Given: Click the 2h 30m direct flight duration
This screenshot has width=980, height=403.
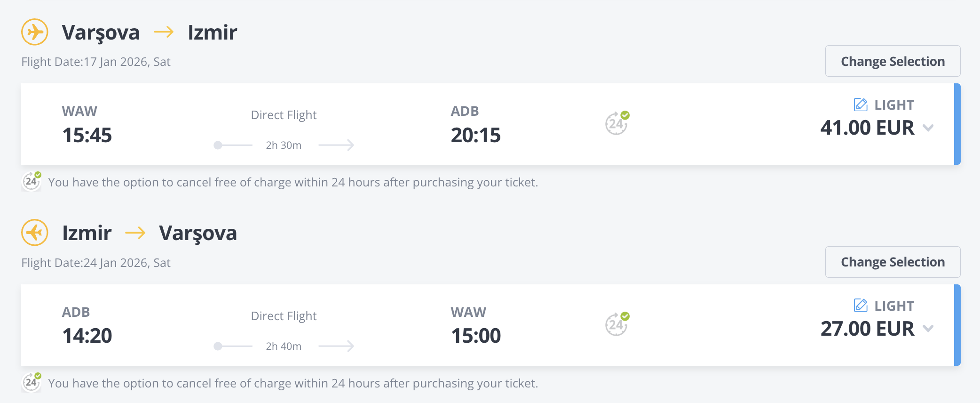Looking at the screenshot, I should pyautogui.click(x=284, y=145).
